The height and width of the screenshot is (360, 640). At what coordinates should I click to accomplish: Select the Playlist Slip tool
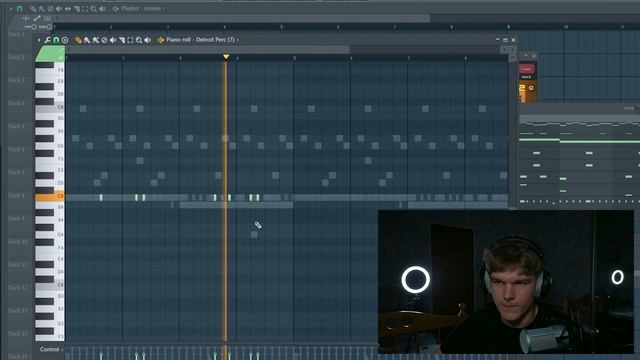pyautogui.click(x=68, y=9)
